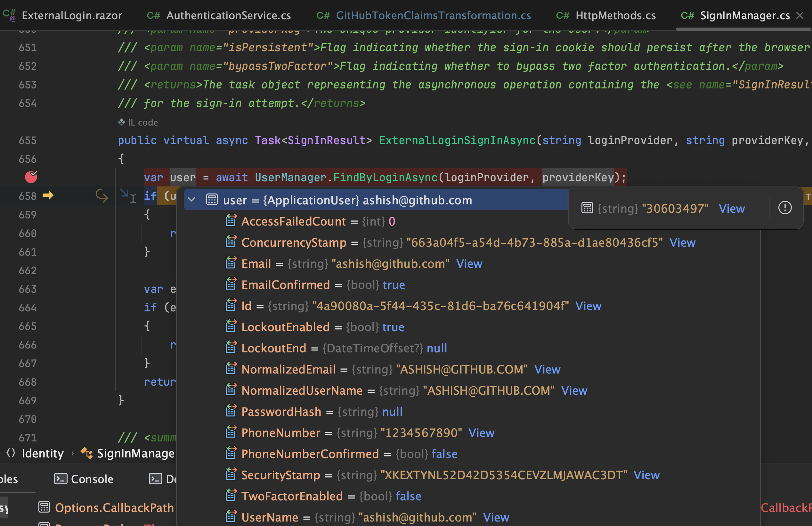Click the red breakpoint icon in the gutter

click(x=31, y=177)
